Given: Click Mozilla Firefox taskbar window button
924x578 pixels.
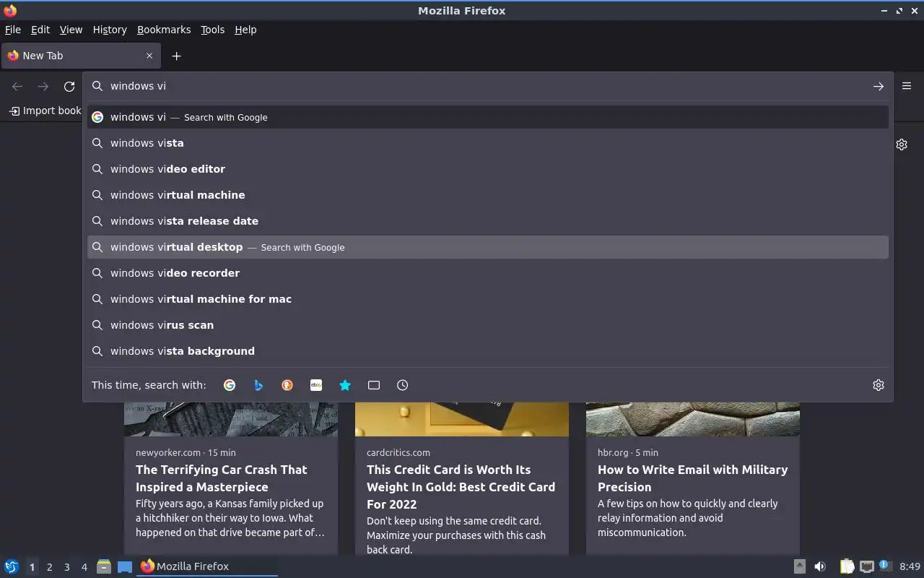Looking at the screenshot, I should (x=207, y=566).
